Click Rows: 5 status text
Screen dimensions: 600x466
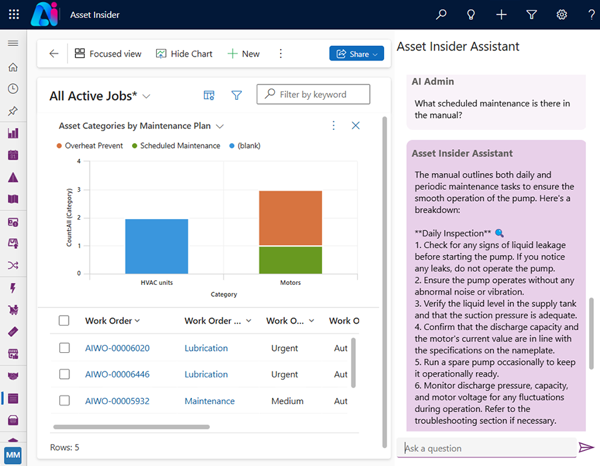[64, 447]
